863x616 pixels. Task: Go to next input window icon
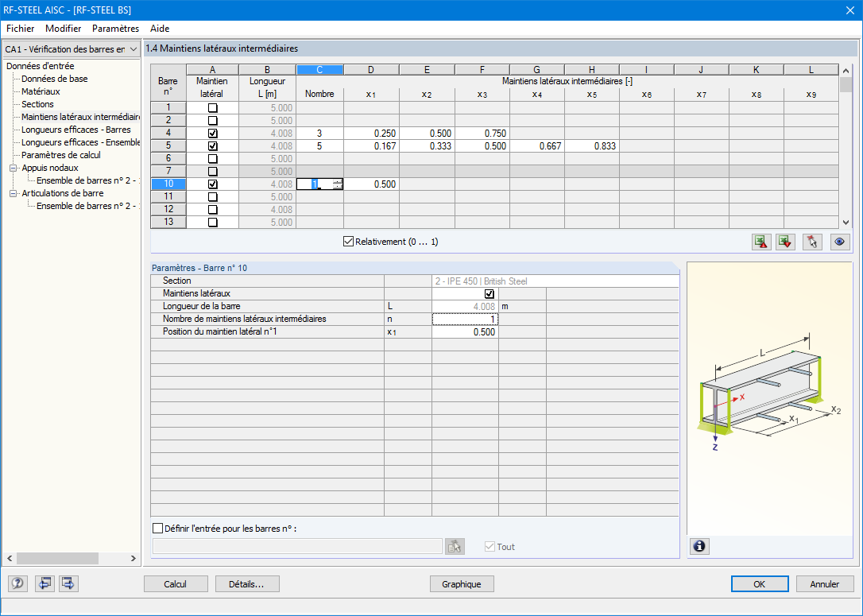[x=68, y=583]
